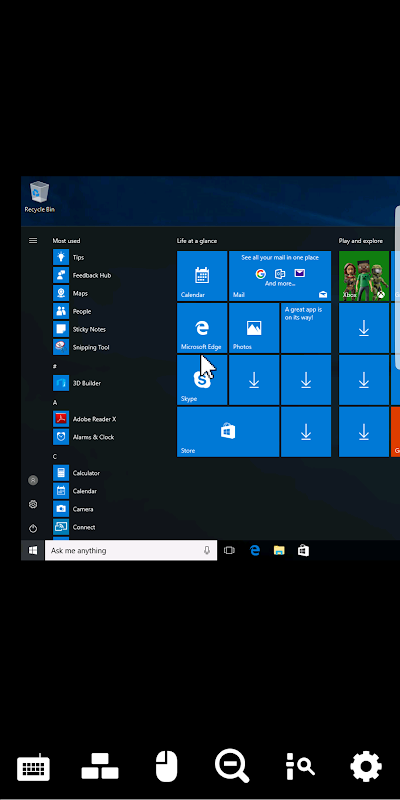Click the Windows Start button

click(x=33, y=550)
